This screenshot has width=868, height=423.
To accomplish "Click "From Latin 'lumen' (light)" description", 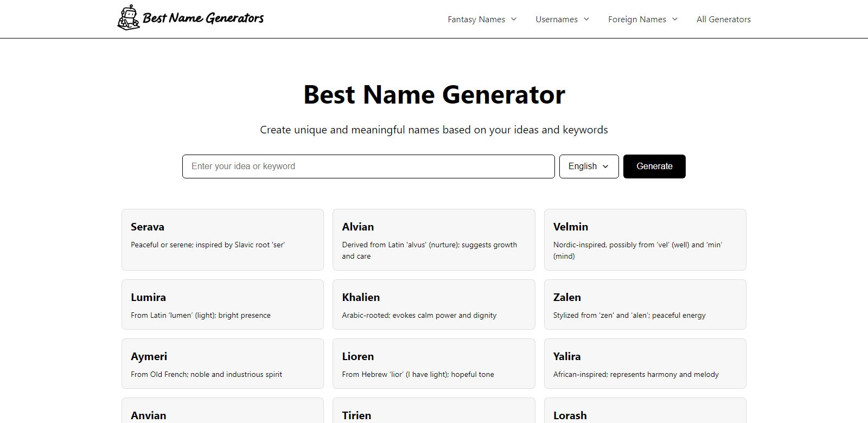I will (201, 316).
